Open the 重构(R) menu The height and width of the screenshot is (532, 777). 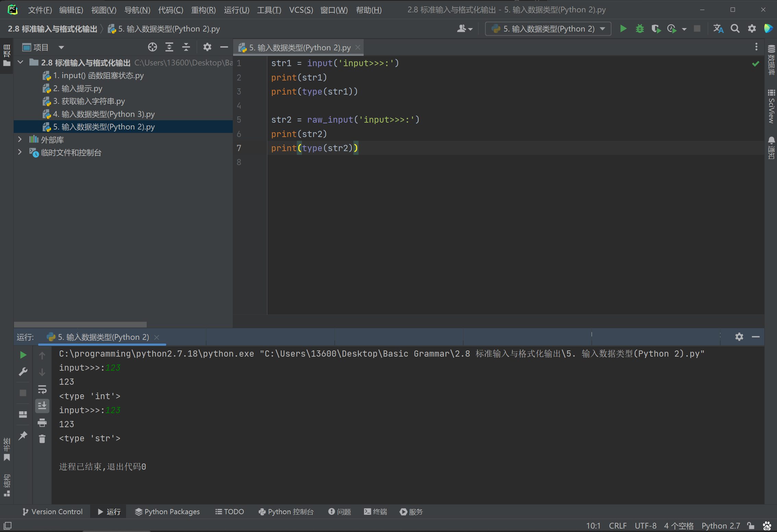click(203, 10)
